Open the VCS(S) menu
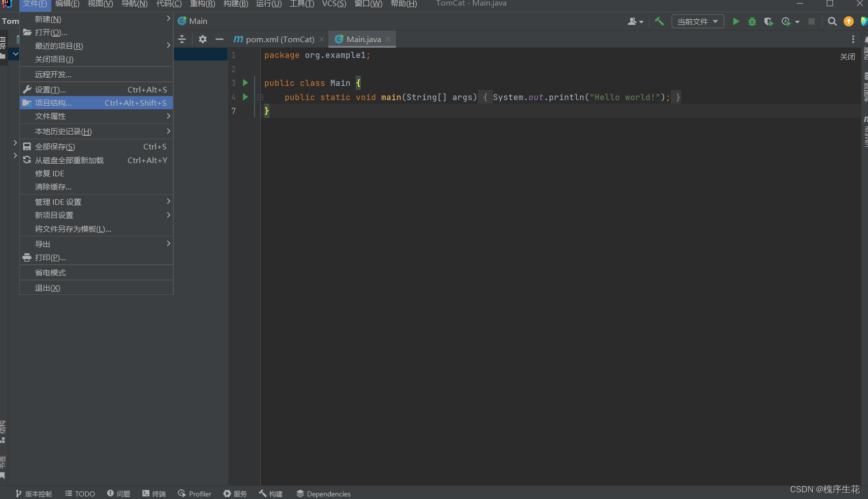The height and width of the screenshot is (499, 868). tap(334, 4)
